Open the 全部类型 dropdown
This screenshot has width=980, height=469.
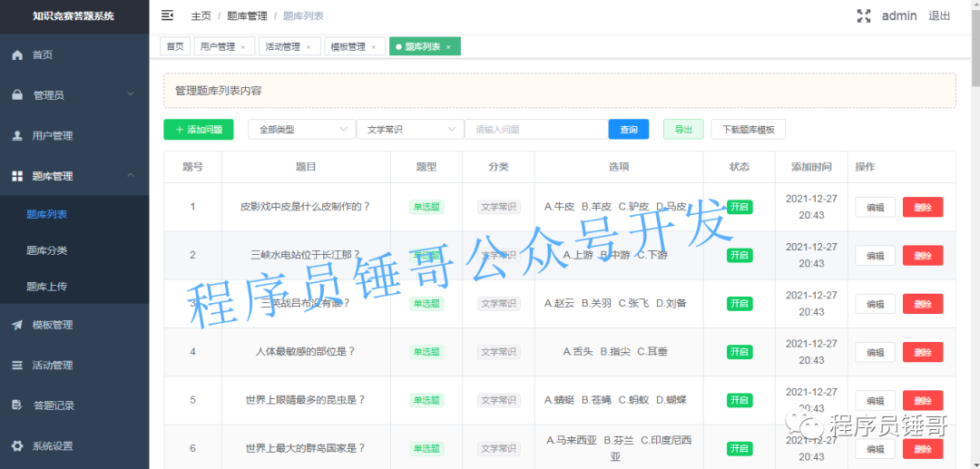pos(301,130)
